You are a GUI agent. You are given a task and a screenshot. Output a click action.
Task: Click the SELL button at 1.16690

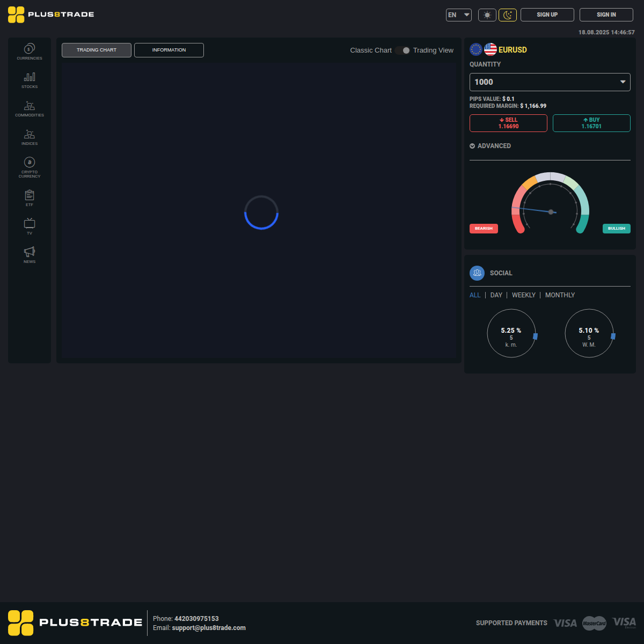point(508,123)
